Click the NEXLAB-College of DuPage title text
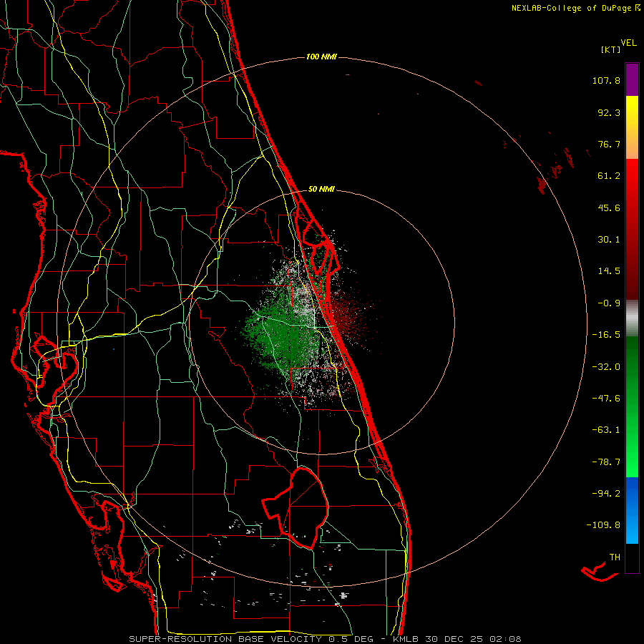This screenshot has height=644, width=644. point(572,8)
